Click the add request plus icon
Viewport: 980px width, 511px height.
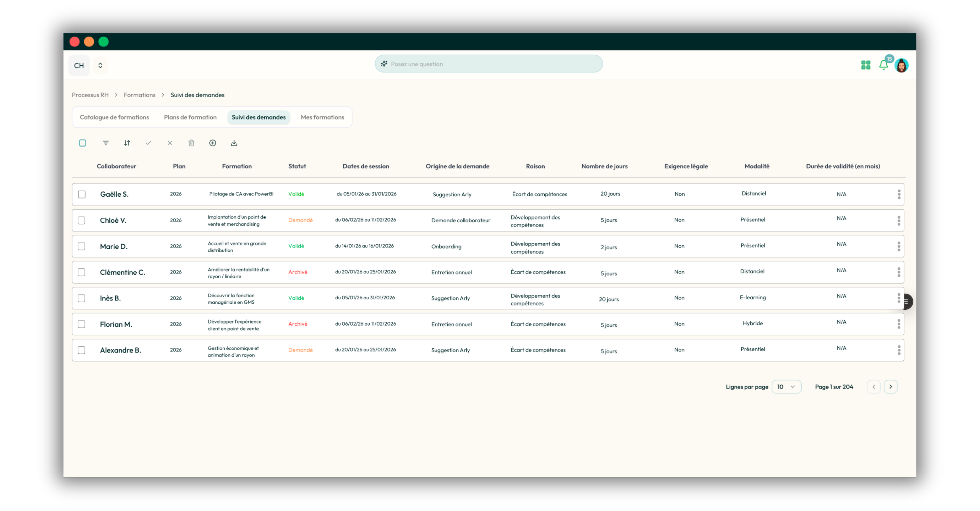coord(213,143)
